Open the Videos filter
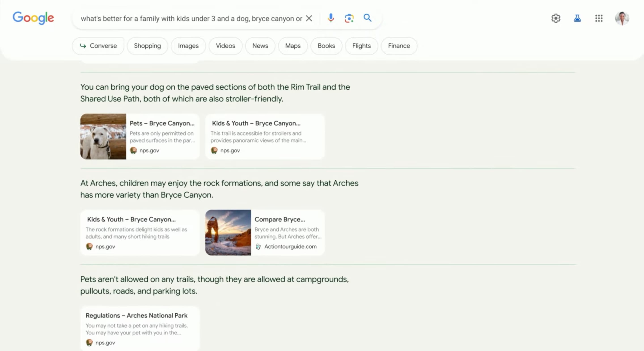 click(225, 46)
